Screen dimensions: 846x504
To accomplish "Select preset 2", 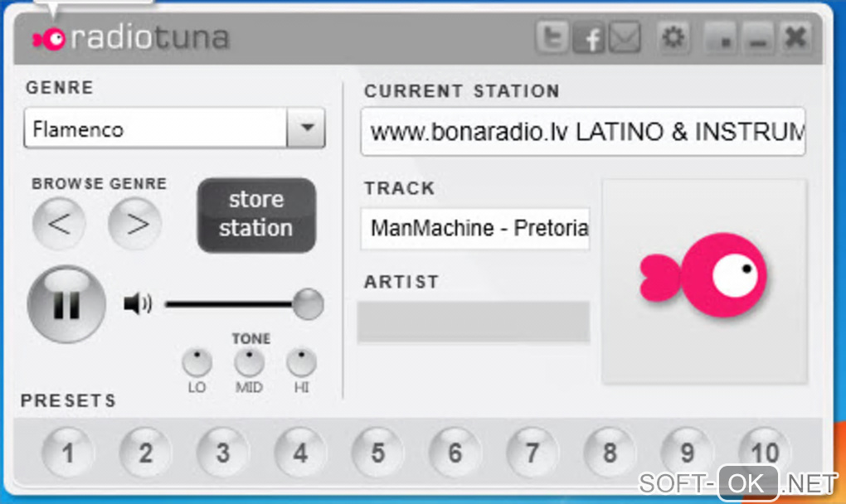I will [x=145, y=453].
